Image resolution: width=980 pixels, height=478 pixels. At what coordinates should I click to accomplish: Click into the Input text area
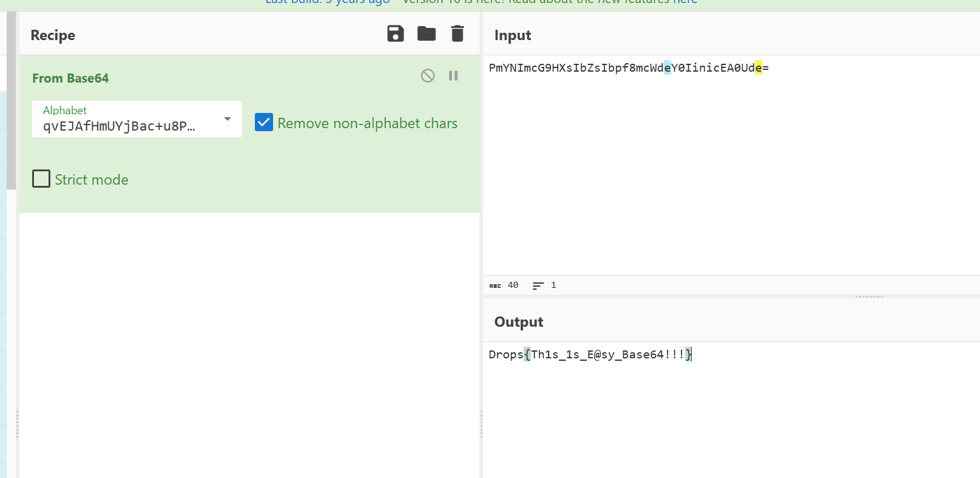click(731, 165)
